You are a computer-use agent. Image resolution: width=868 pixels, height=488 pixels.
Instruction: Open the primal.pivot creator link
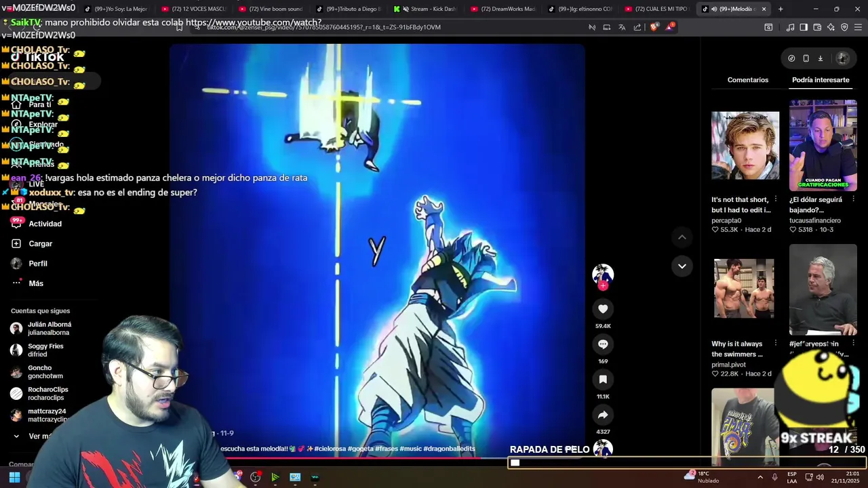click(x=728, y=365)
